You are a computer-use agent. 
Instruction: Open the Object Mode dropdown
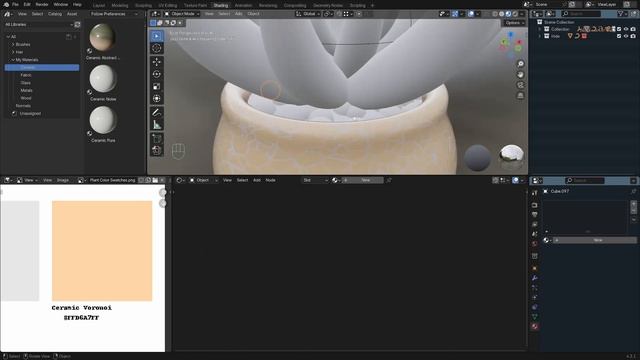182,14
